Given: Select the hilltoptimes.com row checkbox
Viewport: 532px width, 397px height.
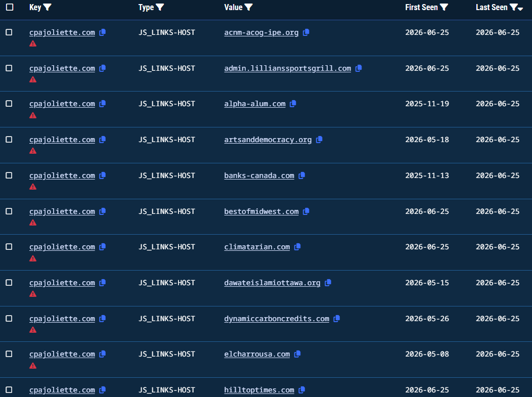Looking at the screenshot, I should tap(9, 390).
